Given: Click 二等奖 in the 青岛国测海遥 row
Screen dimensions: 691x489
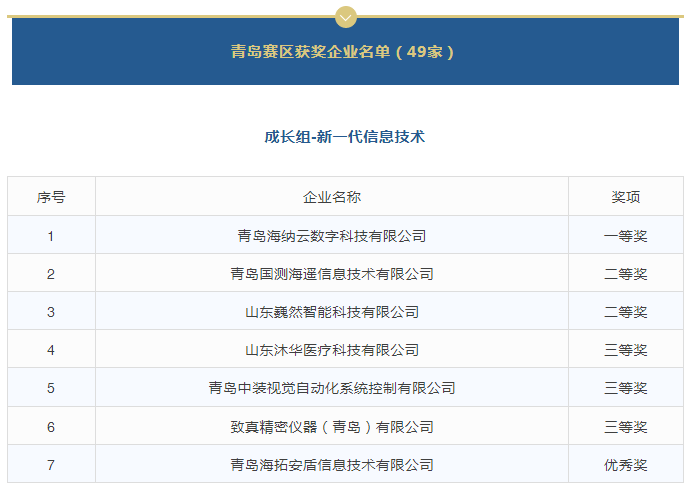Looking at the screenshot, I should tap(626, 274).
